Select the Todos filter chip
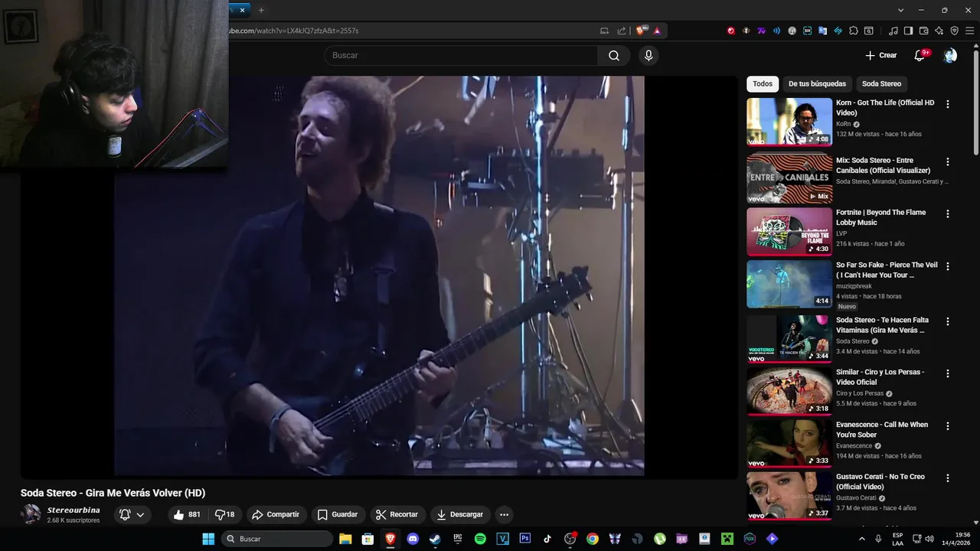Image resolution: width=980 pixels, height=551 pixels. 763,83
